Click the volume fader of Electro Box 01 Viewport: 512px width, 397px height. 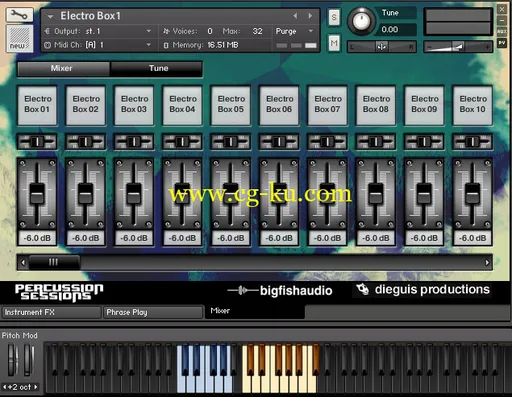coord(37,194)
